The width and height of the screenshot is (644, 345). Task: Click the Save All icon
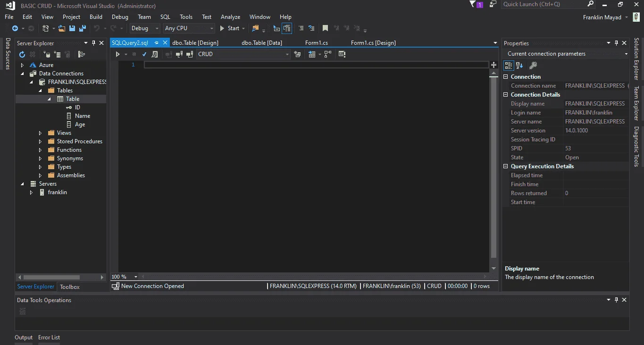point(82,28)
